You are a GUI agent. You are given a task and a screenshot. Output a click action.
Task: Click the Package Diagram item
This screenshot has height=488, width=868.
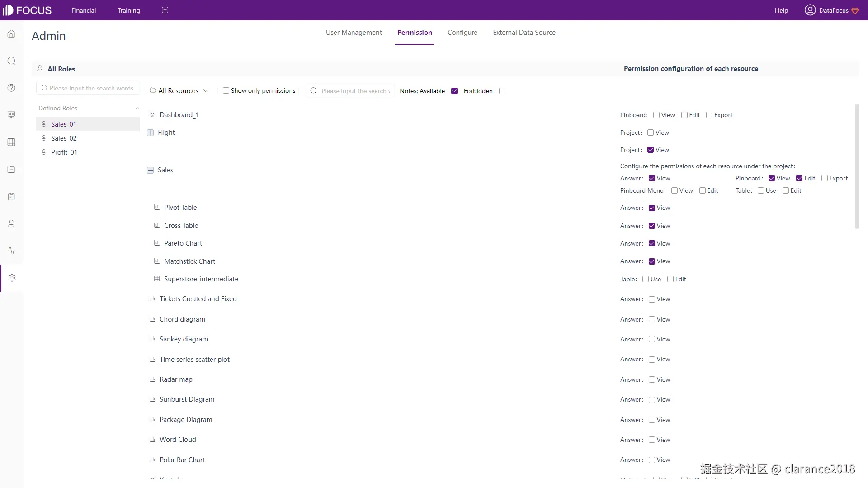tap(186, 419)
